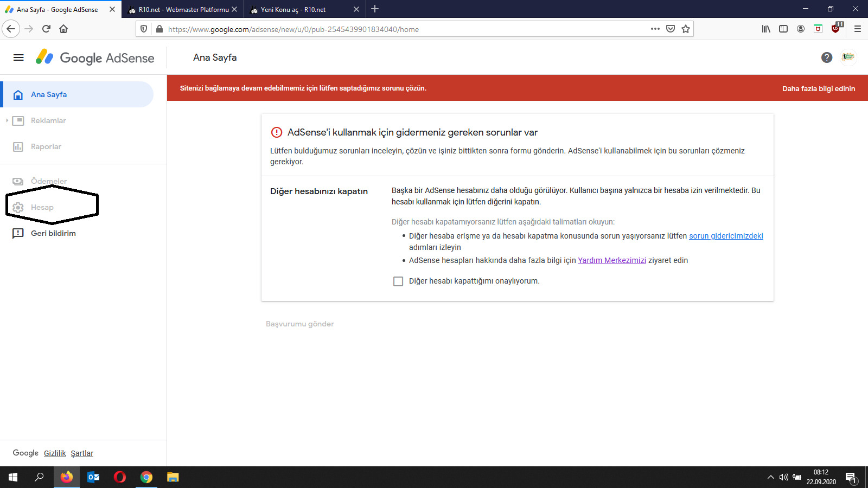The height and width of the screenshot is (488, 868).
Task: Go forward in browser history
Action: pos(29,29)
